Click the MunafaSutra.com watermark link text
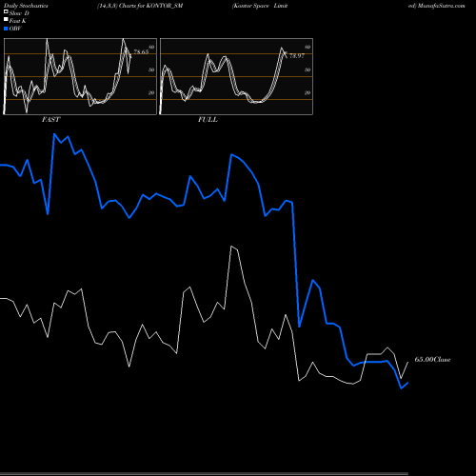476x476 pixels. coord(441,6)
